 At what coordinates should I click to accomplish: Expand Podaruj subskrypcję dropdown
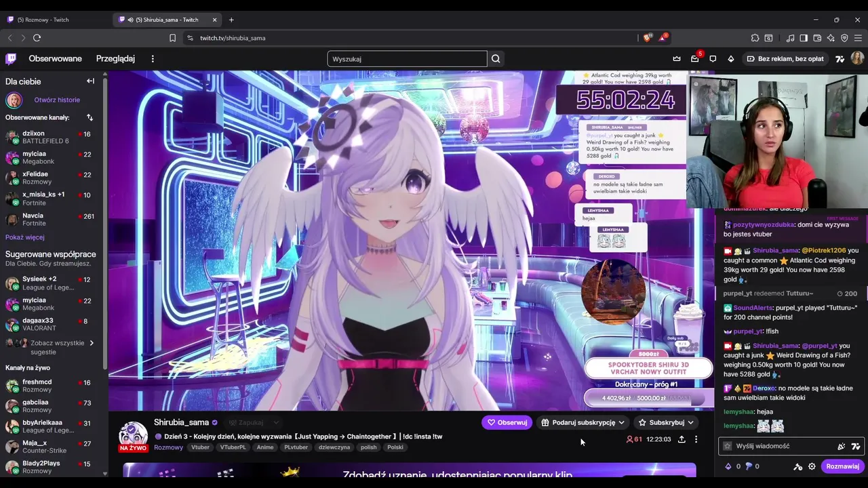pyautogui.click(x=621, y=422)
